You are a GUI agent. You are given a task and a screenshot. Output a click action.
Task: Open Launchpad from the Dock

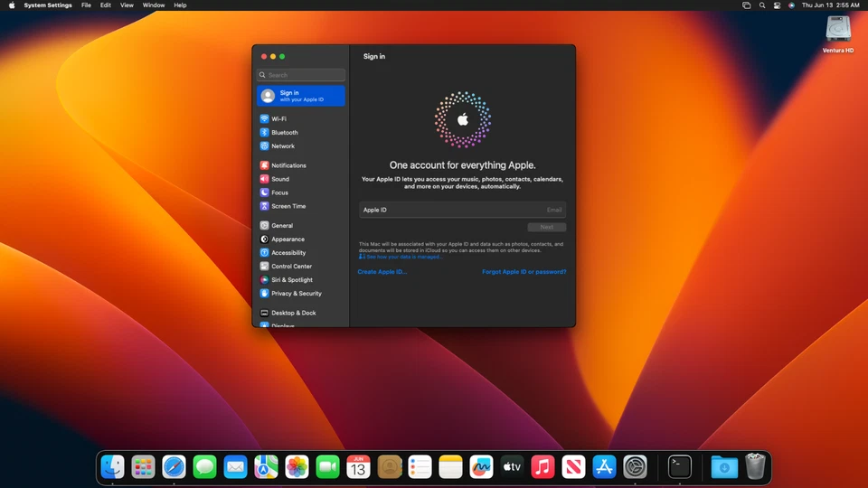pyautogui.click(x=144, y=467)
